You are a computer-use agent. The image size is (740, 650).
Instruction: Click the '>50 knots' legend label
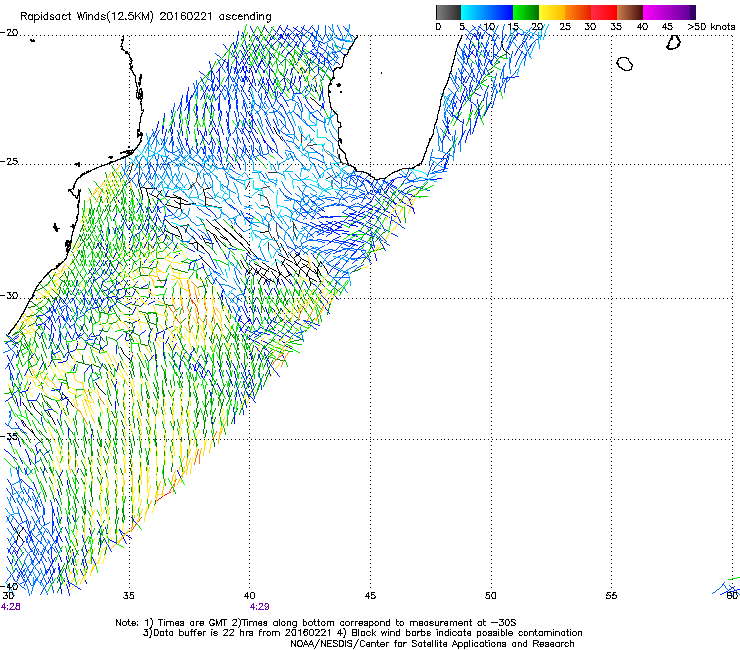[711, 27]
